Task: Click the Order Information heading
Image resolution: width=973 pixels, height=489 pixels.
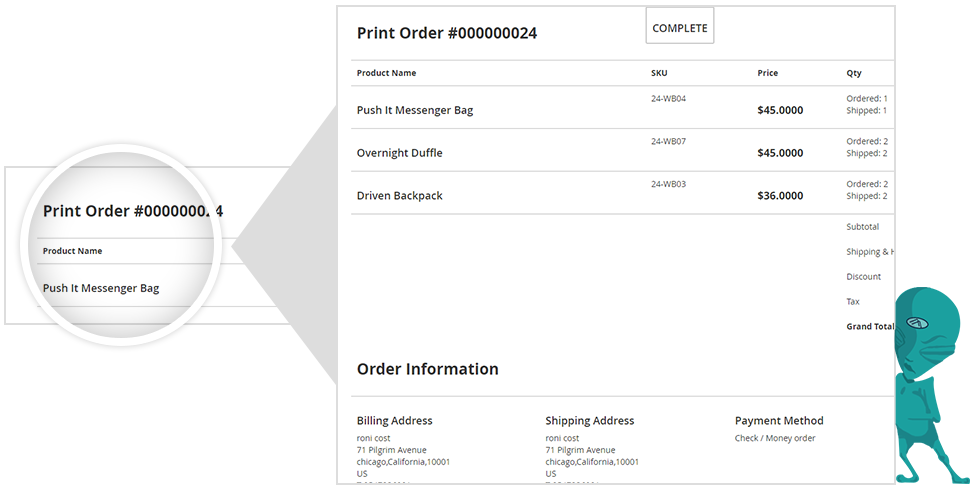Action: click(427, 369)
